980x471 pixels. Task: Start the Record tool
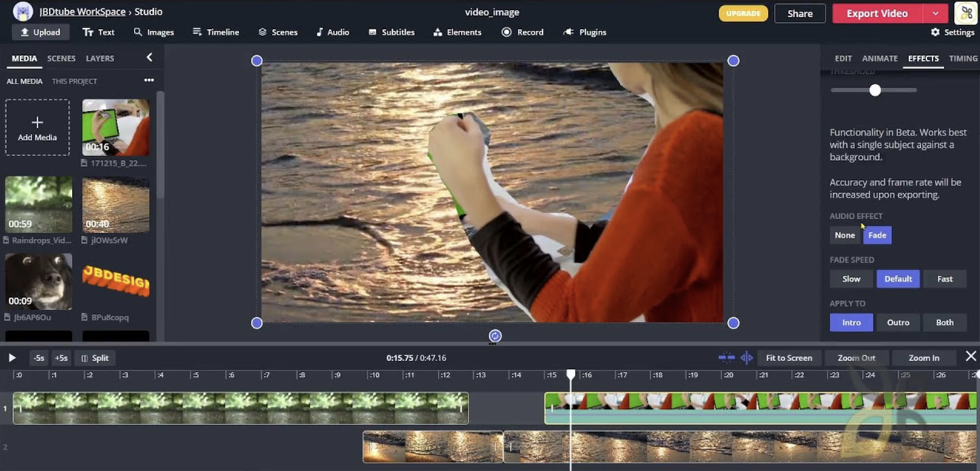pos(522,32)
